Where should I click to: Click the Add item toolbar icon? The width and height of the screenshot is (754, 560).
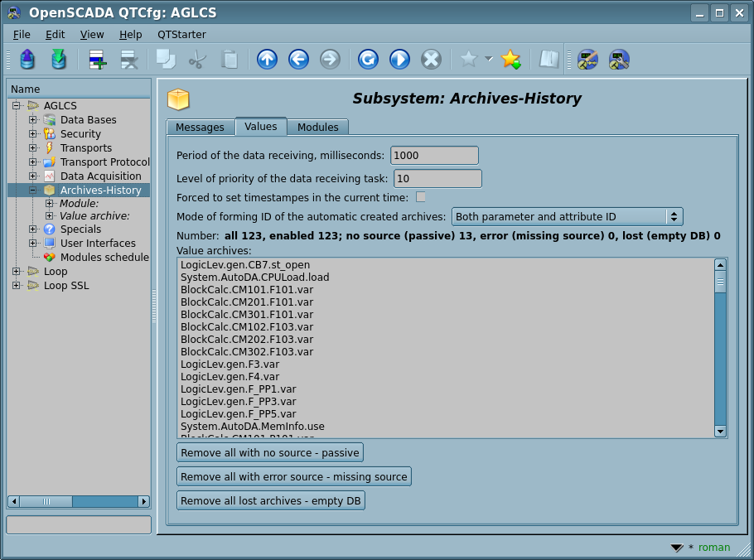click(x=98, y=60)
